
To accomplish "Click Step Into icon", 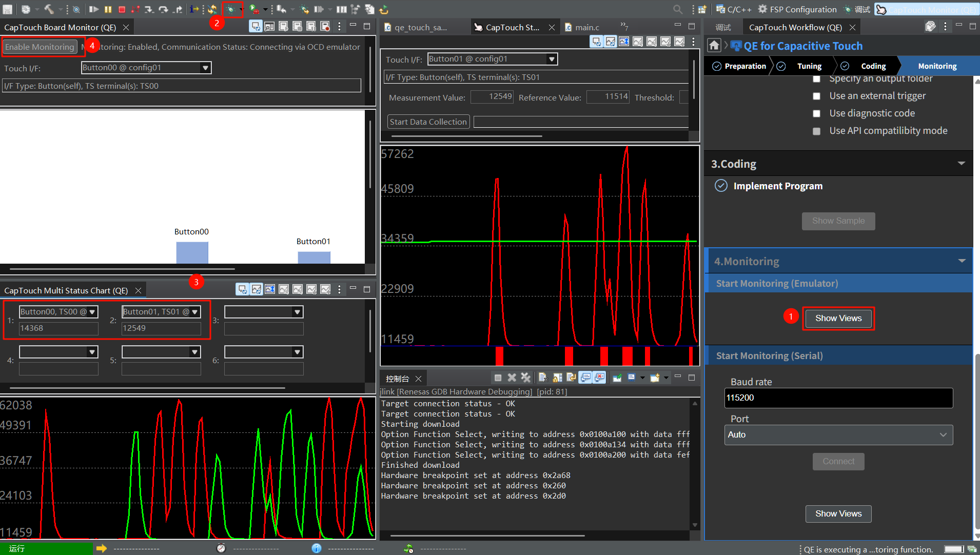I will click(149, 9).
